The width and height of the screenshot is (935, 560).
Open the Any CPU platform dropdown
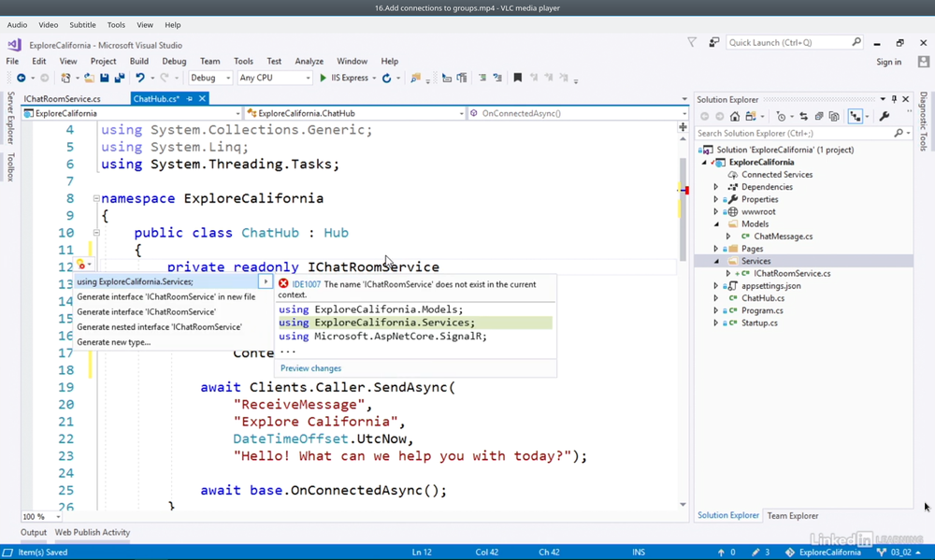coord(274,79)
